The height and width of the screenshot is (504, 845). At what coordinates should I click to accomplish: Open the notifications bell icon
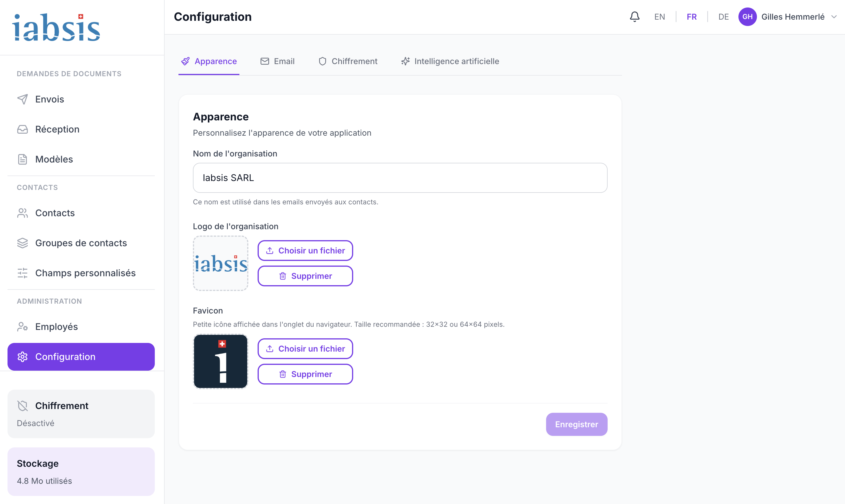634,16
